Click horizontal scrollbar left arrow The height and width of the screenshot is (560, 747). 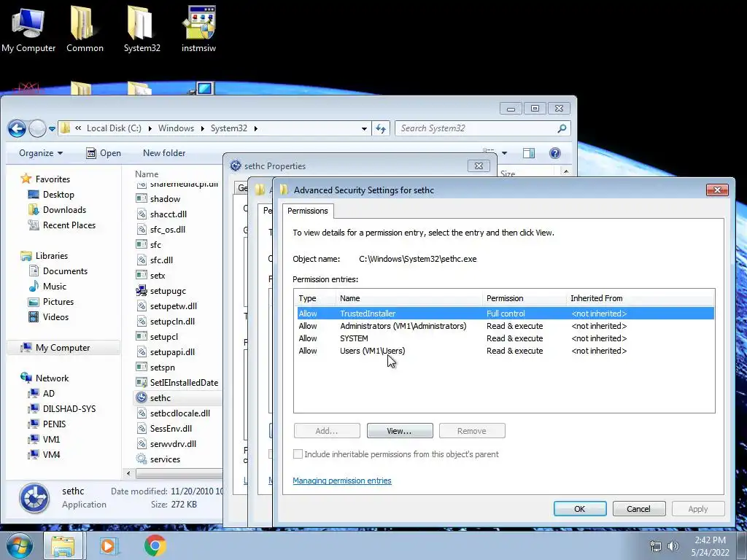pyautogui.click(x=128, y=473)
